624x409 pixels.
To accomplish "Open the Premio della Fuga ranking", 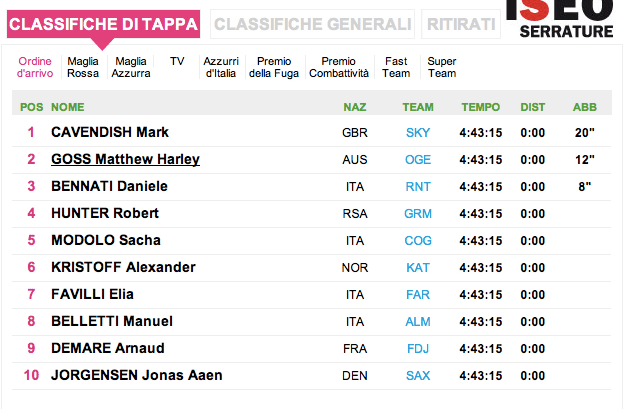I will [274, 67].
